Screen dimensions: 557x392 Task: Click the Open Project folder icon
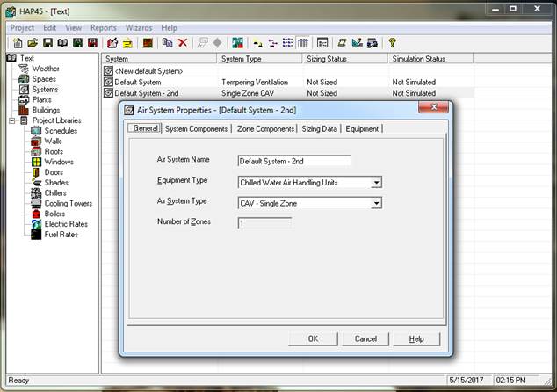(33, 43)
